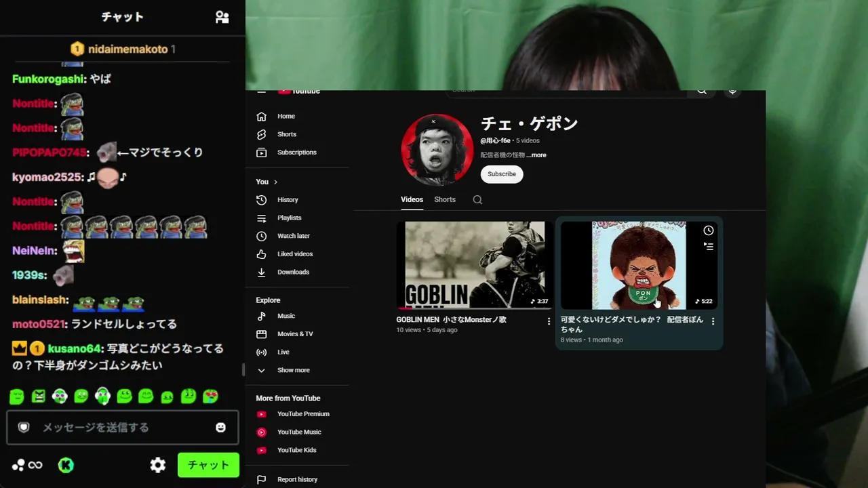Click username NeiNeIn in chat
The width and height of the screenshot is (868, 488).
tap(35, 251)
